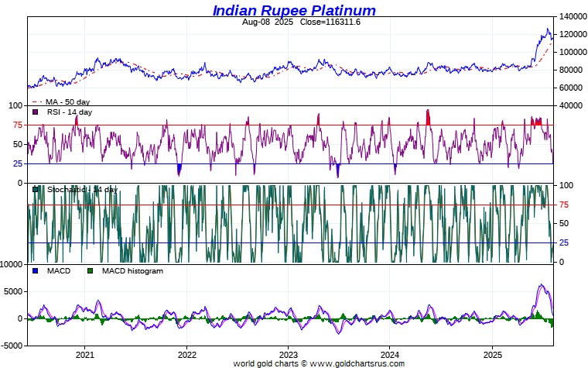Click the Aug-08 2025 date label
Image resolution: width=588 pixels, height=368 pixels.
(x=268, y=22)
